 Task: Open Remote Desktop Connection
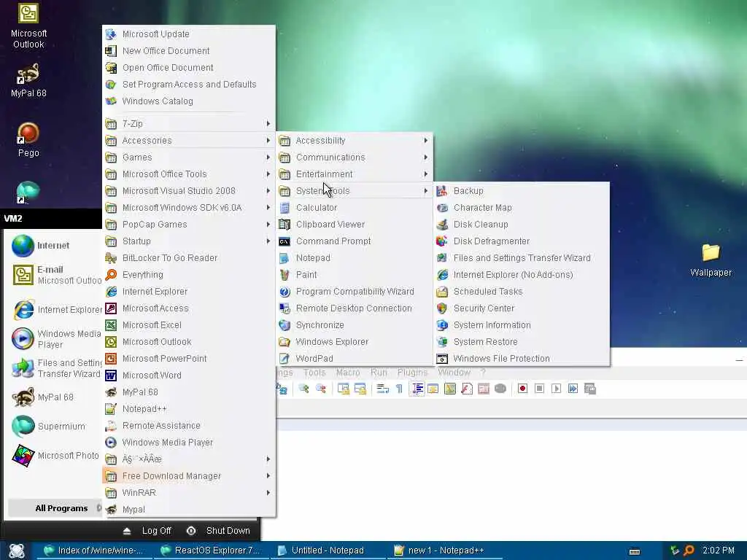point(355,308)
